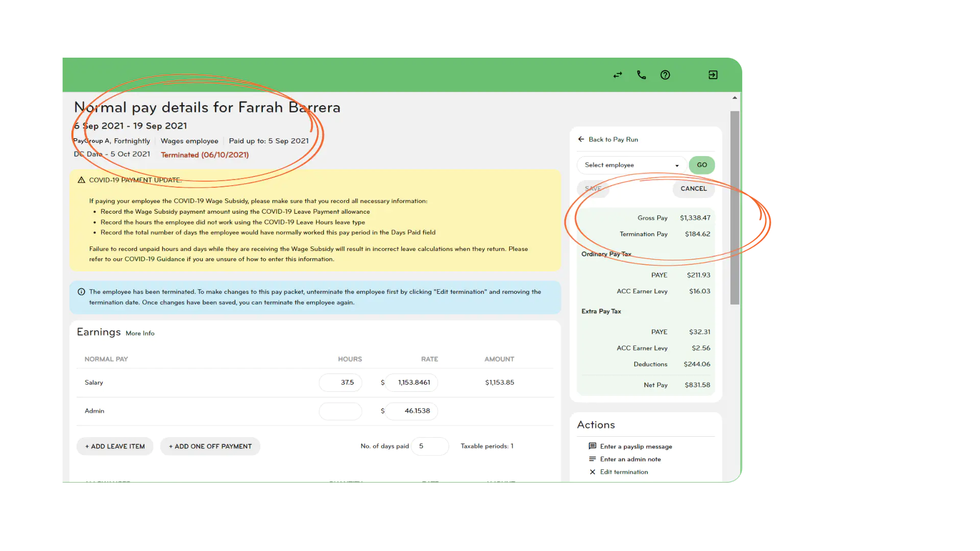Viewport: 980px width, 551px height.
Task: Click the Enter a payslip message icon
Action: 592,445
